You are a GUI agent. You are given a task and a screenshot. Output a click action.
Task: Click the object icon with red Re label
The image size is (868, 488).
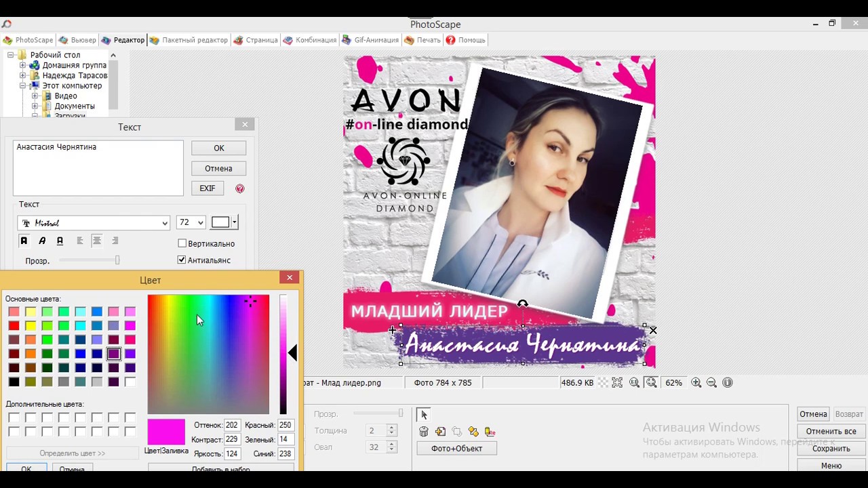(490, 432)
